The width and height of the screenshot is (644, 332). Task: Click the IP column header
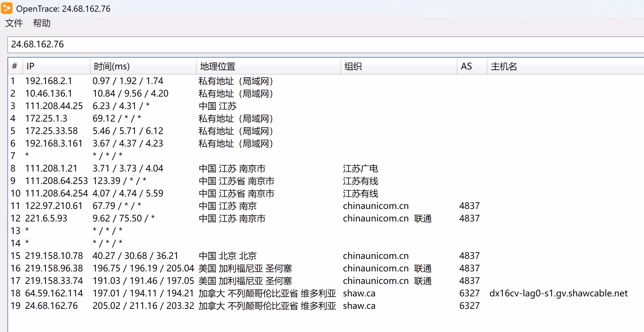point(56,66)
